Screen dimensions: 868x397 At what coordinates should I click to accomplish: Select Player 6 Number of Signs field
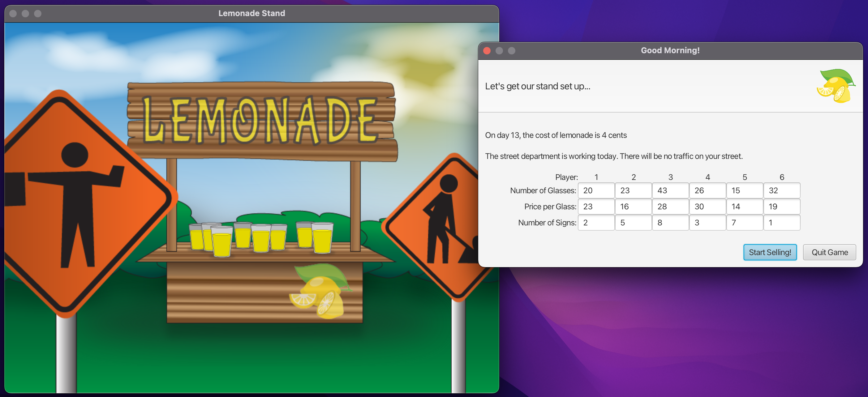point(781,223)
